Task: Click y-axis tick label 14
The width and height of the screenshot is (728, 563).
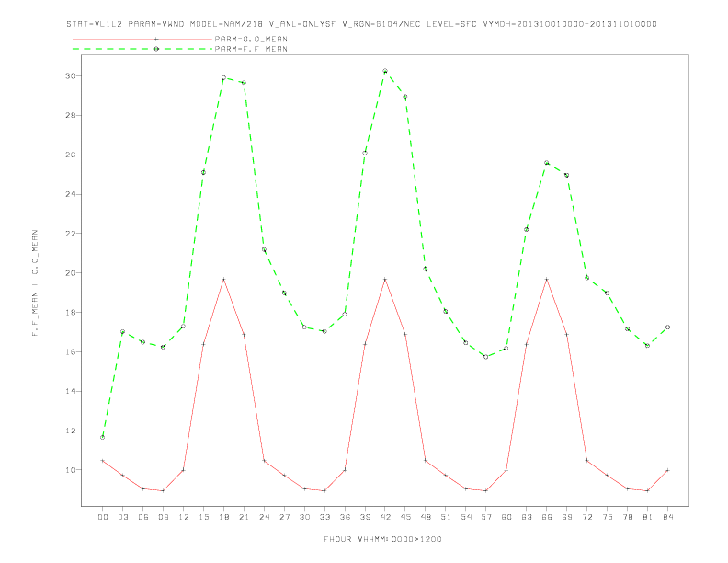Action: coord(71,391)
